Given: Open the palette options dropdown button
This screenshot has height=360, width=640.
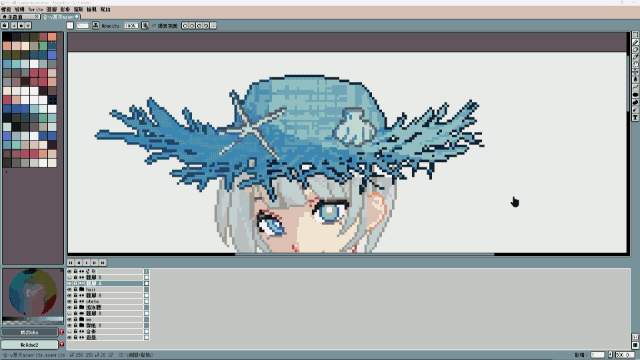Looking at the screenshot, I should [28, 25].
